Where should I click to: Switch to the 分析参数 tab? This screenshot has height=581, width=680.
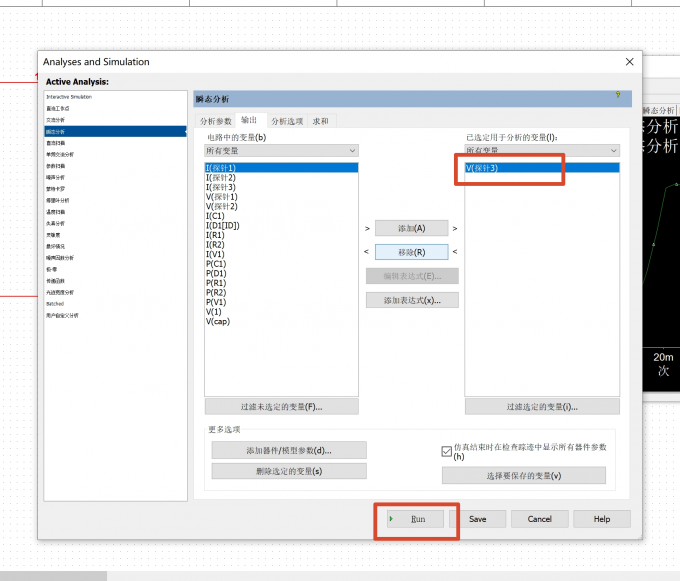(216, 121)
